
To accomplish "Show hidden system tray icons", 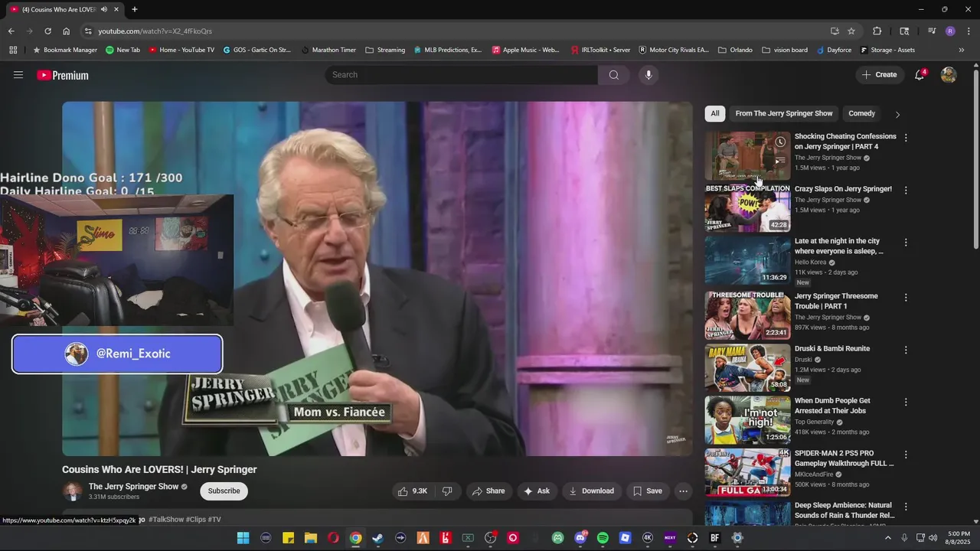I will [x=888, y=538].
